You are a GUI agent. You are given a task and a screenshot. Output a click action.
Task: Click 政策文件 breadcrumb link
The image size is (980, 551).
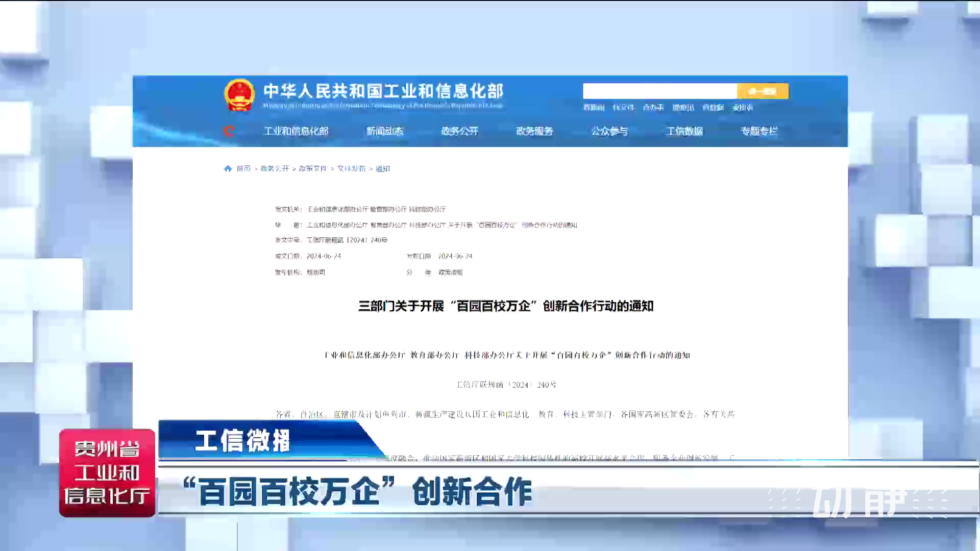(x=313, y=168)
